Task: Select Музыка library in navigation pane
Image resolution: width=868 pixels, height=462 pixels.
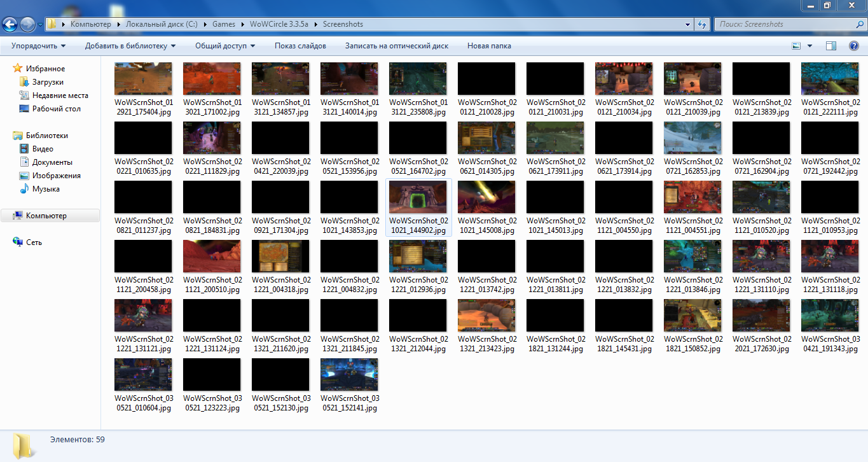Action: 46,189
